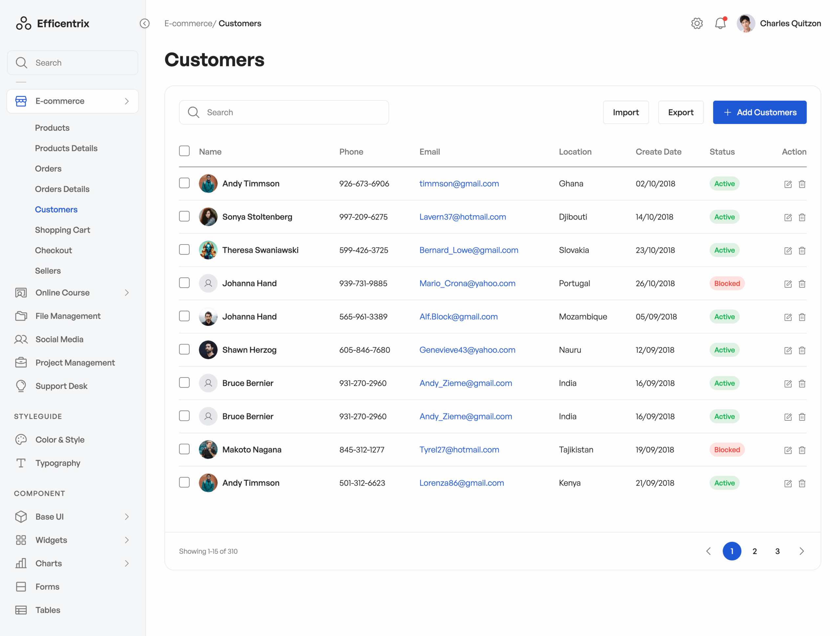Expand the Online Course menu
Screen dimensions: 840x636
[126, 293]
